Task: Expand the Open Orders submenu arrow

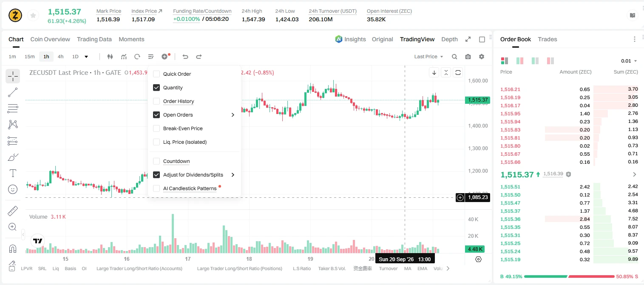Action: click(x=233, y=115)
